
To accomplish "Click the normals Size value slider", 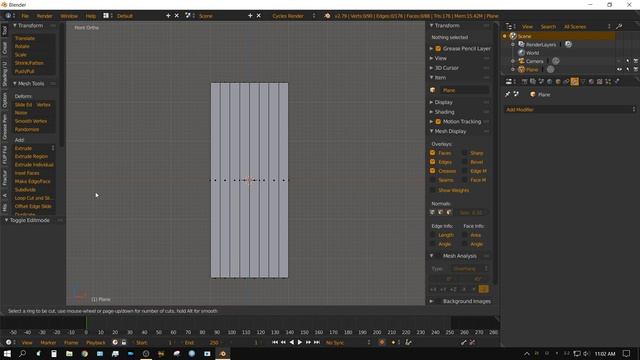I will pyautogui.click(x=472, y=212).
